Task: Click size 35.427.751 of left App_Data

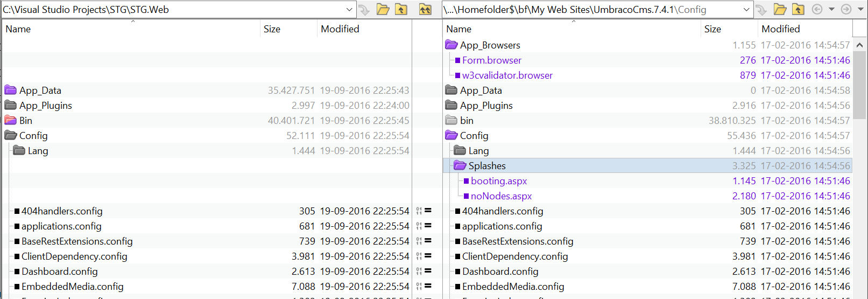Action: [x=291, y=91]
